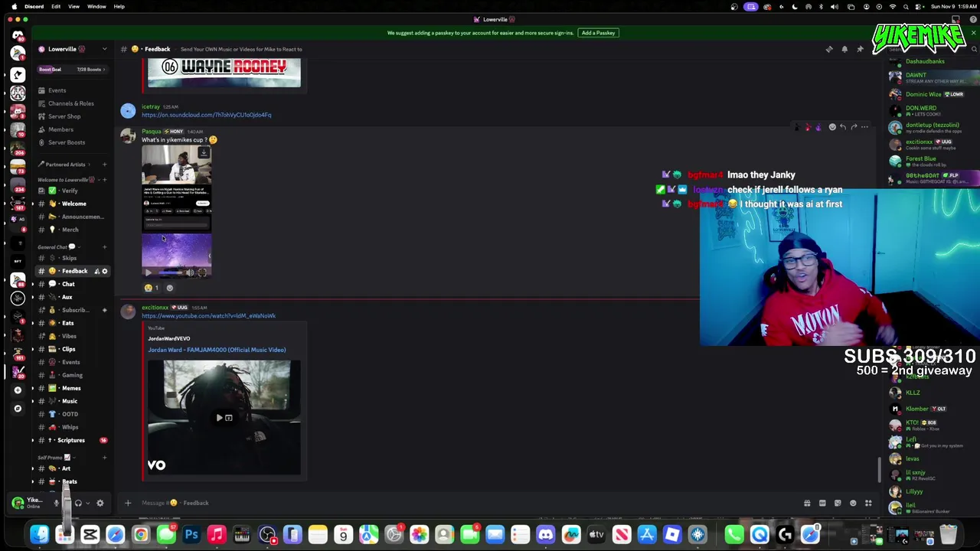
Task: Play the video in Pasqua's message
Action: [149, 272]
